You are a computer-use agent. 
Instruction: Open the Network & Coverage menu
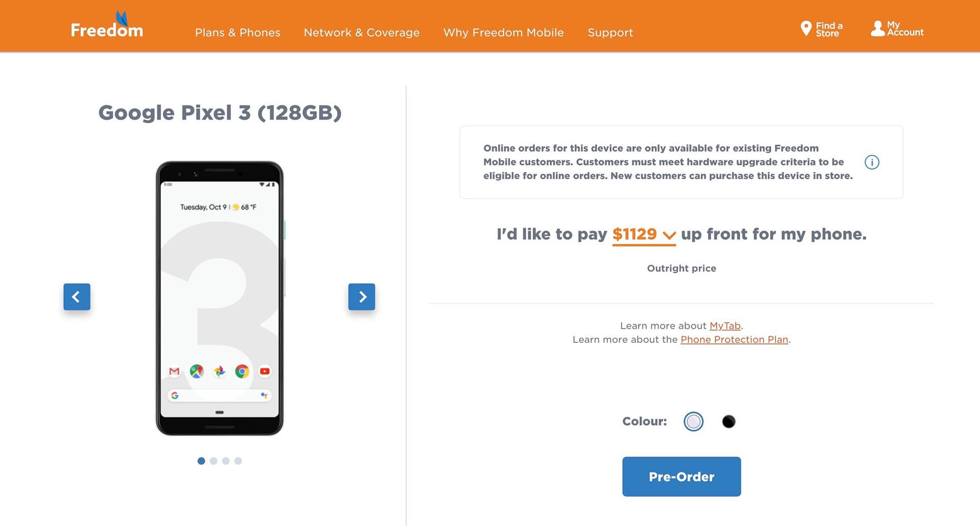[361, 33]
